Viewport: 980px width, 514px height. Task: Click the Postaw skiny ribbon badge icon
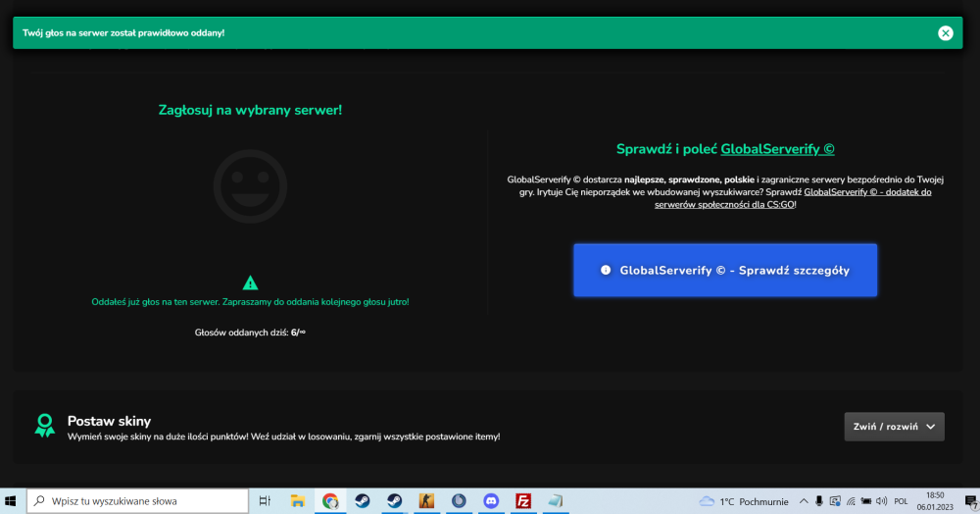click(x=44, y=425)
